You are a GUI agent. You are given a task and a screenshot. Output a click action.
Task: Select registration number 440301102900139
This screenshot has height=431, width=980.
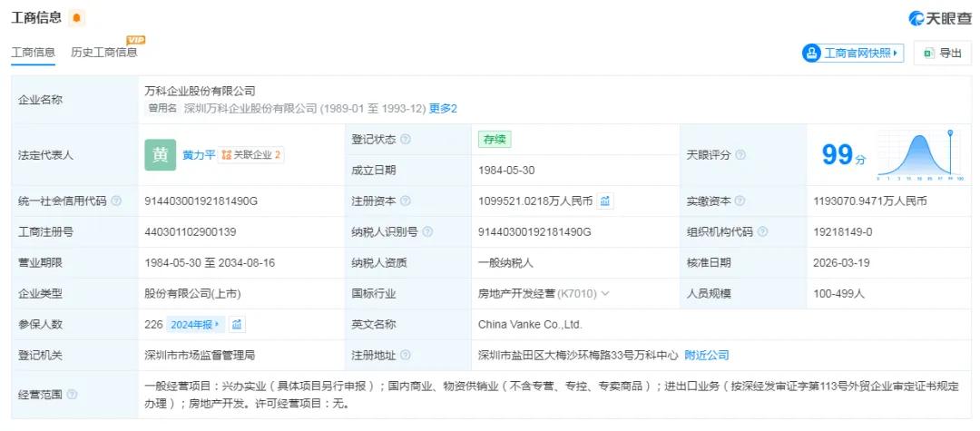click(x=190, y=231)
